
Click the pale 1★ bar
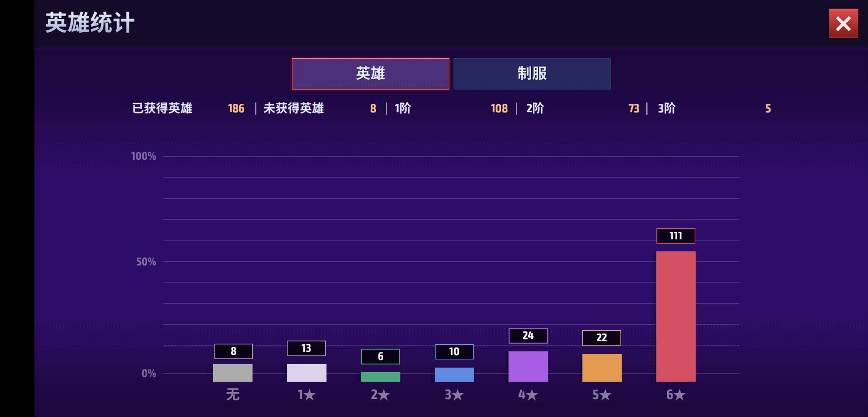point(307,373)
